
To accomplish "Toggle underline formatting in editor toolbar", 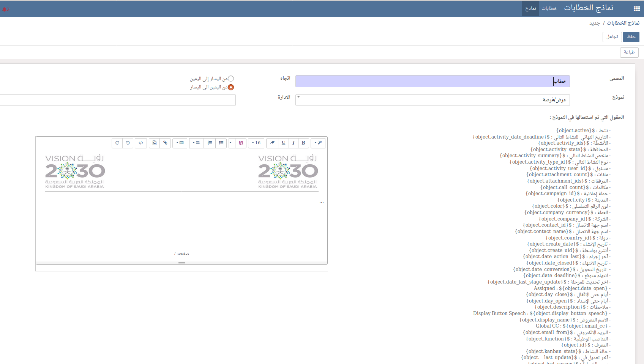I will click(283, 143).
